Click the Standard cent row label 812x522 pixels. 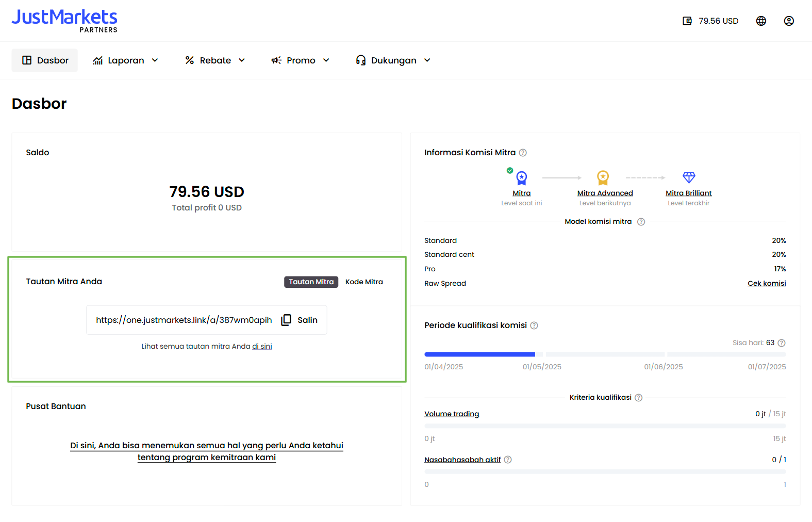click(449, 255)
